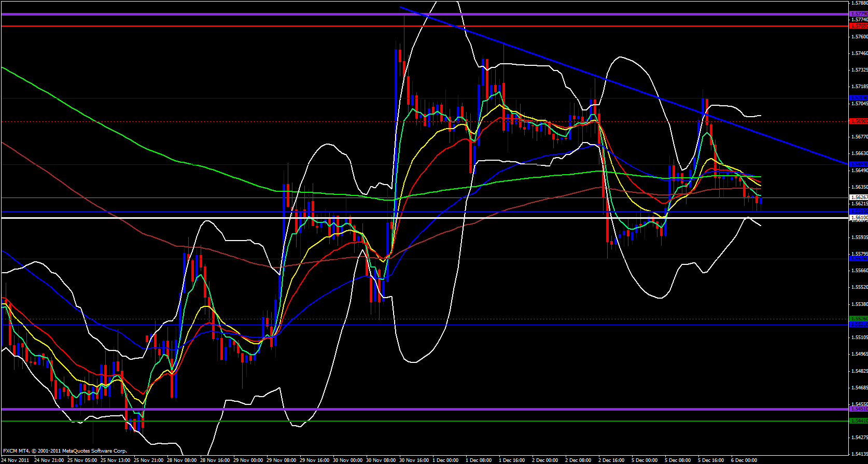The image size is (868, 464).
Task: Click the blue 1.56540 price label
Action: click(859, 164)
